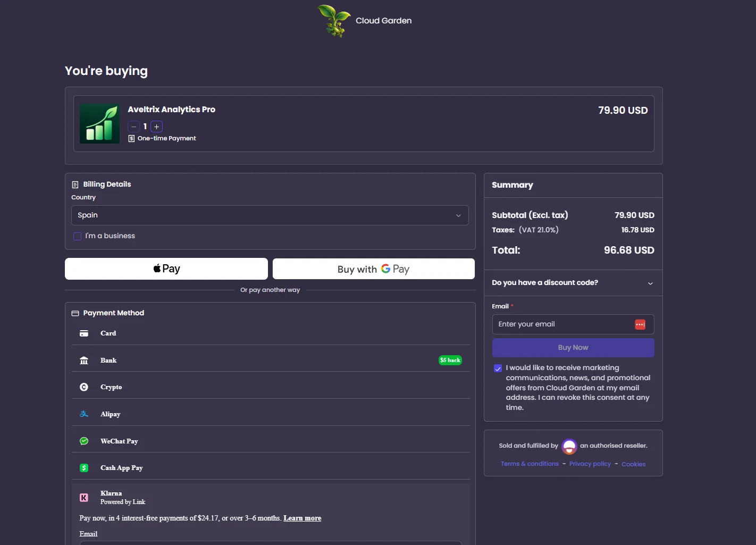Viewport: 756px width, 545px height.
Task: Click the Cloud Garden plant logo
Action: pos(334,21)
